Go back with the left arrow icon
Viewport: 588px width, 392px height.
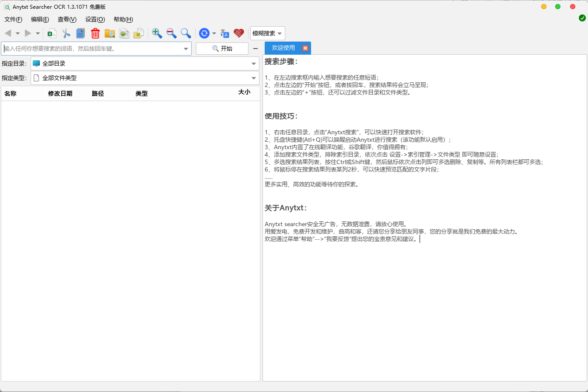pyautogui.click(x=8, y=33)
